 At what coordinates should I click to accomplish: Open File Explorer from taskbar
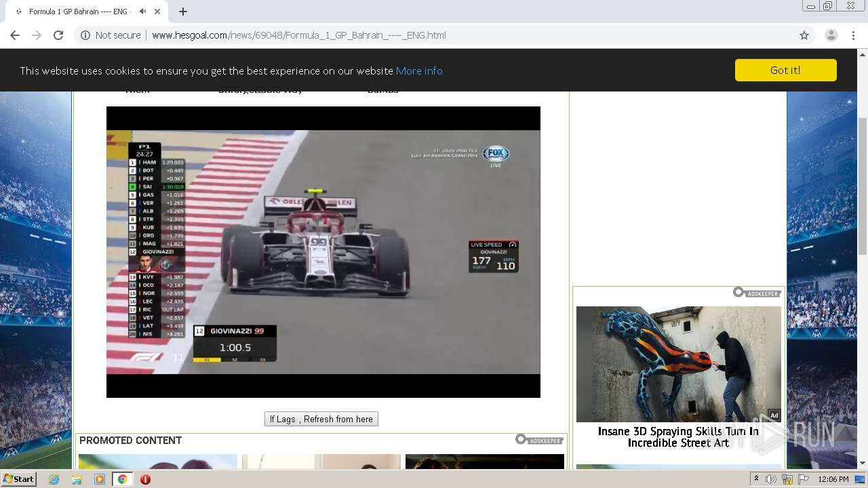(77, 479)
